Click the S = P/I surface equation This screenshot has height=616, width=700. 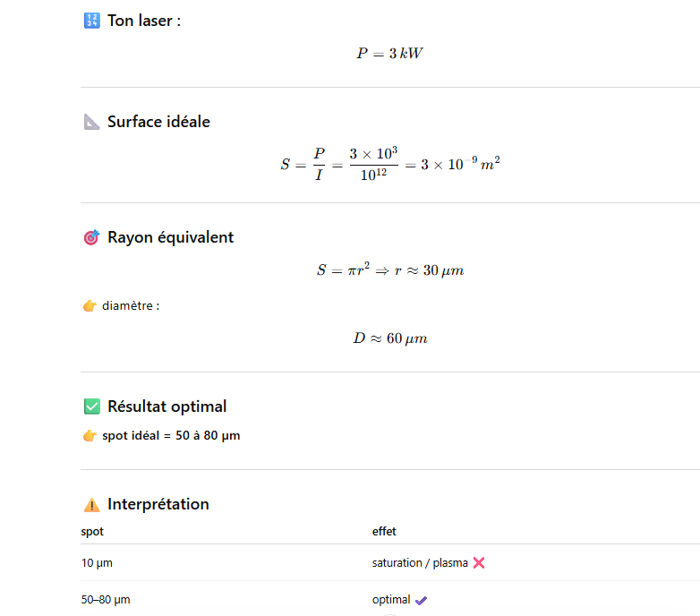tap(389, 165)
